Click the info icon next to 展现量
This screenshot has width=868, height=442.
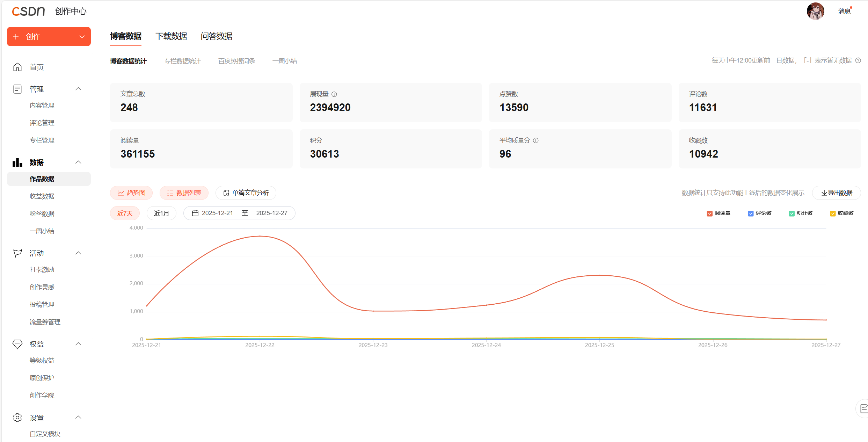tap(334, 94)
